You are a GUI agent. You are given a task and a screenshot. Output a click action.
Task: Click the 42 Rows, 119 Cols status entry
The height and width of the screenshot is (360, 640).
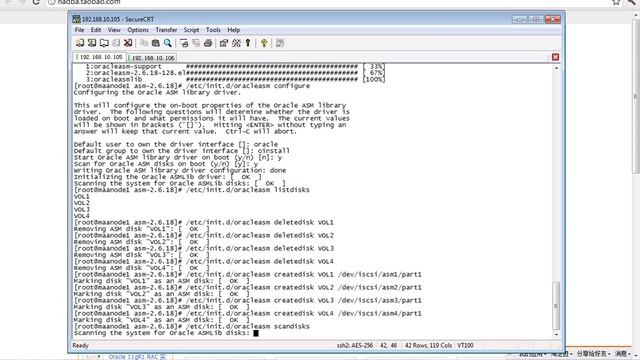[428, 345]
